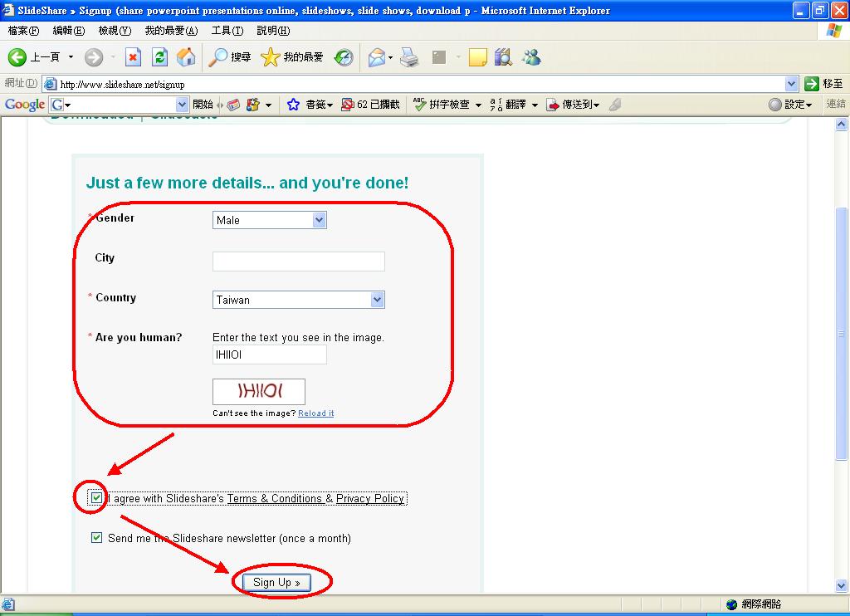Click the 'Reload it' captcha link
The height and width of the screenshot is (616, 850).
[316, 413]
